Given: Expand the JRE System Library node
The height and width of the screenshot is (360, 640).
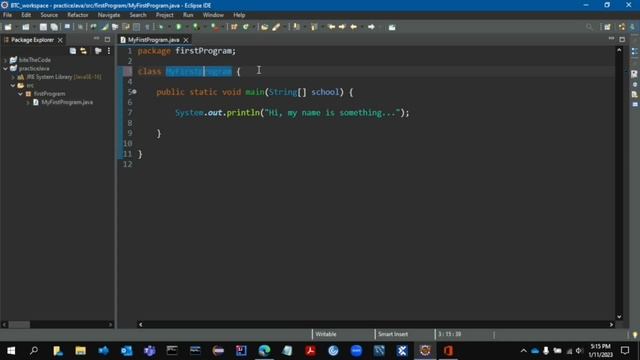Looking at the screenshot, I should (13, 77).
